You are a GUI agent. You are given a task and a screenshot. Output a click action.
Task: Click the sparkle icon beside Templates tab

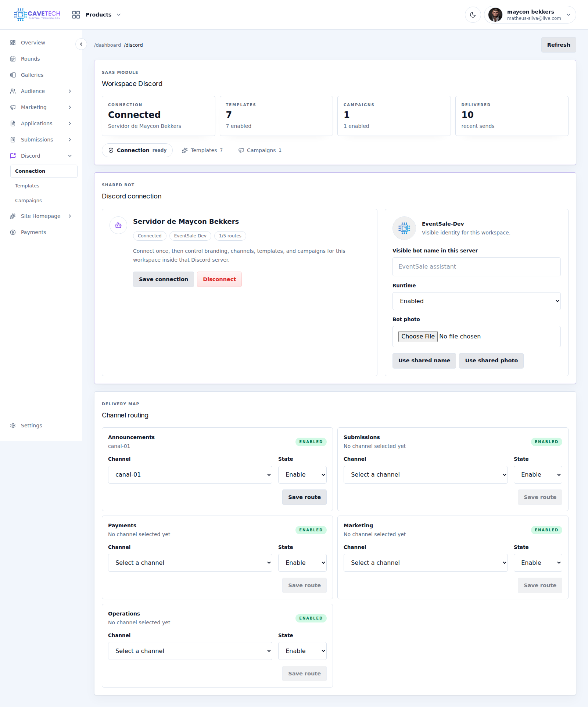[185, 150]
